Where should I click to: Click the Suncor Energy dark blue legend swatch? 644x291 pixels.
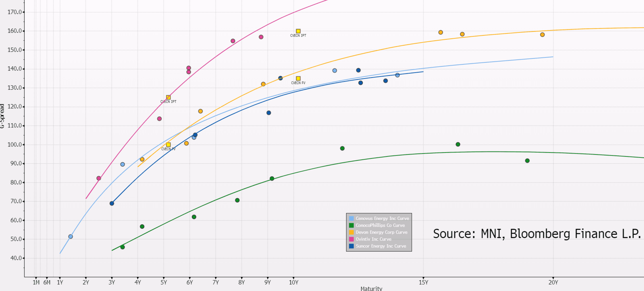click(x=351, y=246)
